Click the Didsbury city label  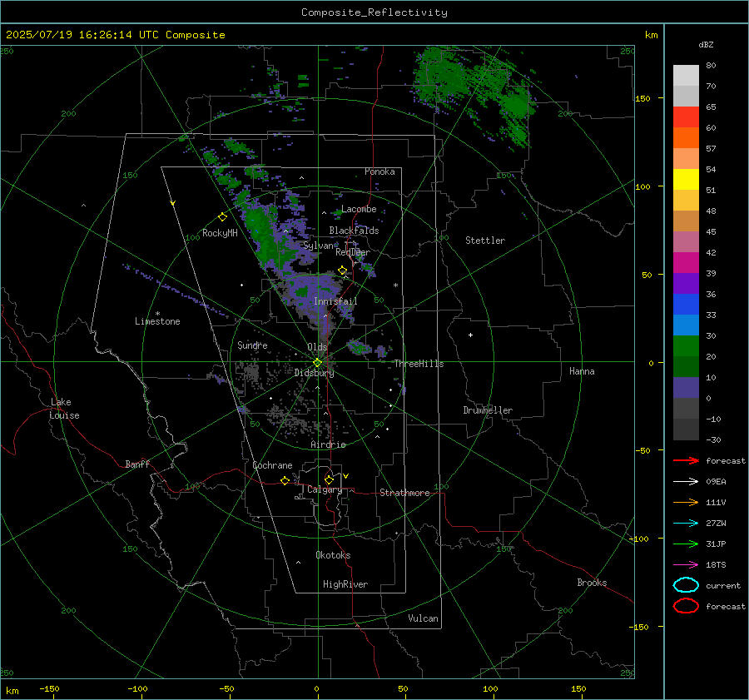(x=314, y=373)
